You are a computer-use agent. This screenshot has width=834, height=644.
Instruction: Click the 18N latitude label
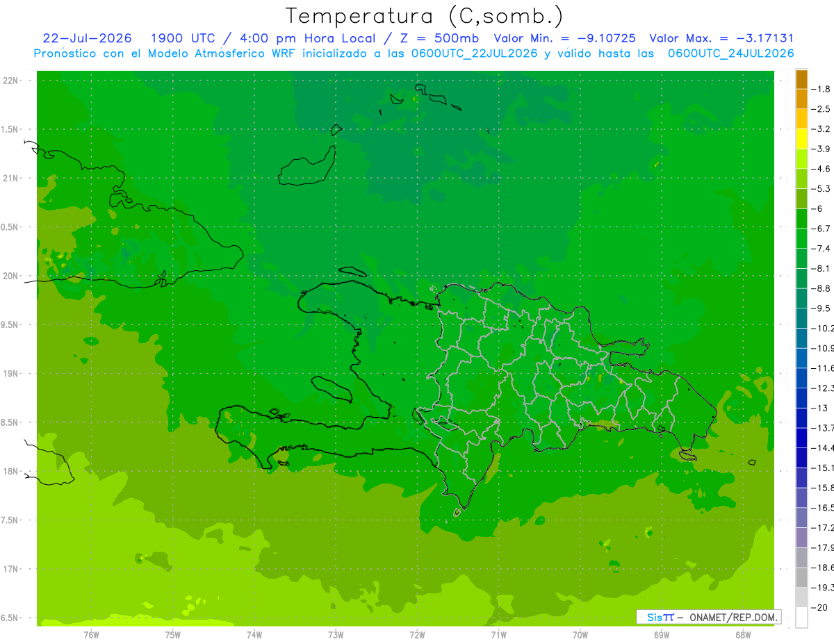[10, 472]
